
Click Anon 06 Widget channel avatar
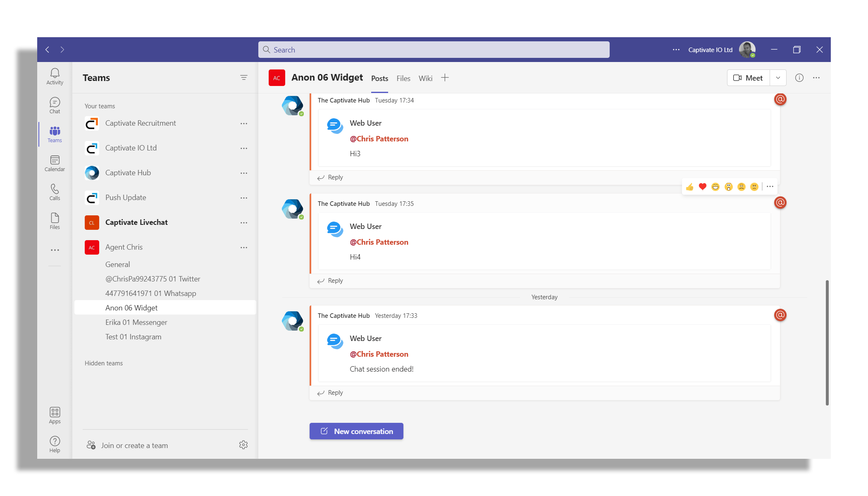(x=277, y=78)
